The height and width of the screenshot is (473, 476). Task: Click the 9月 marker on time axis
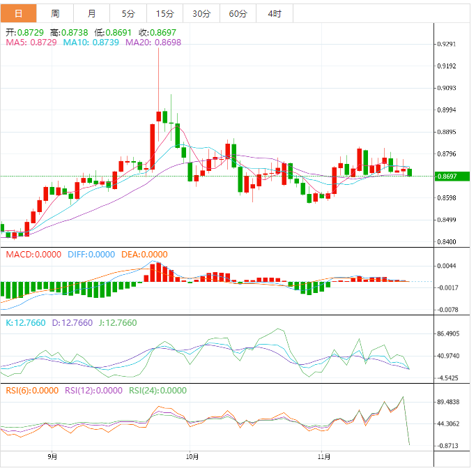(52, 457)
